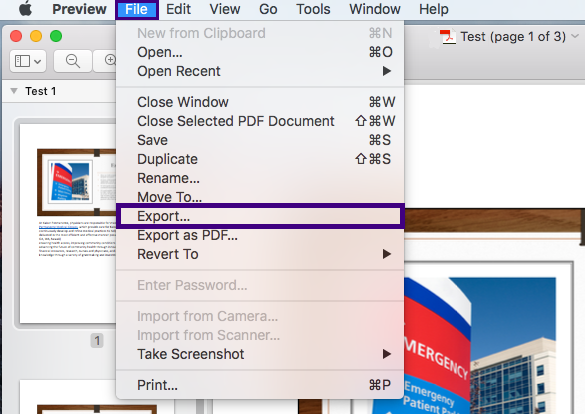
Task: Open the Preview application menu
Action: (79, 9)
